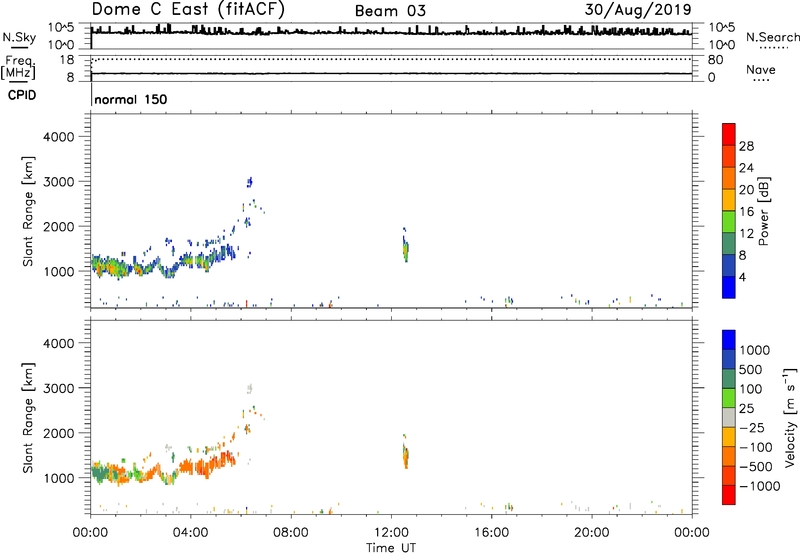Click the '-1000' tick on Velocity colorbar

[x=759, y=486]
